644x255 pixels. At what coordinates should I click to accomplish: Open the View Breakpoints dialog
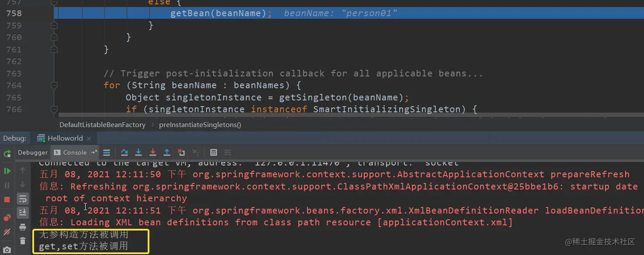[7, 218]
